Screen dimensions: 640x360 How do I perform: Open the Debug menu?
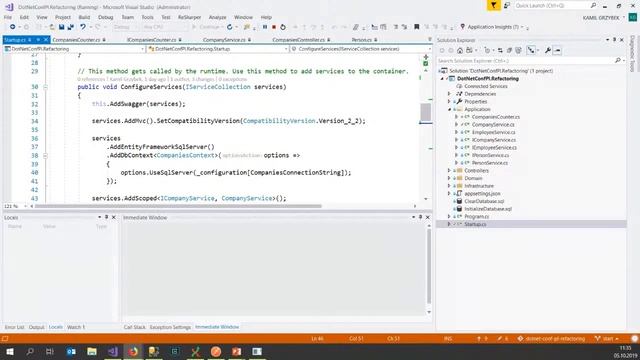(x=105, y=17)
